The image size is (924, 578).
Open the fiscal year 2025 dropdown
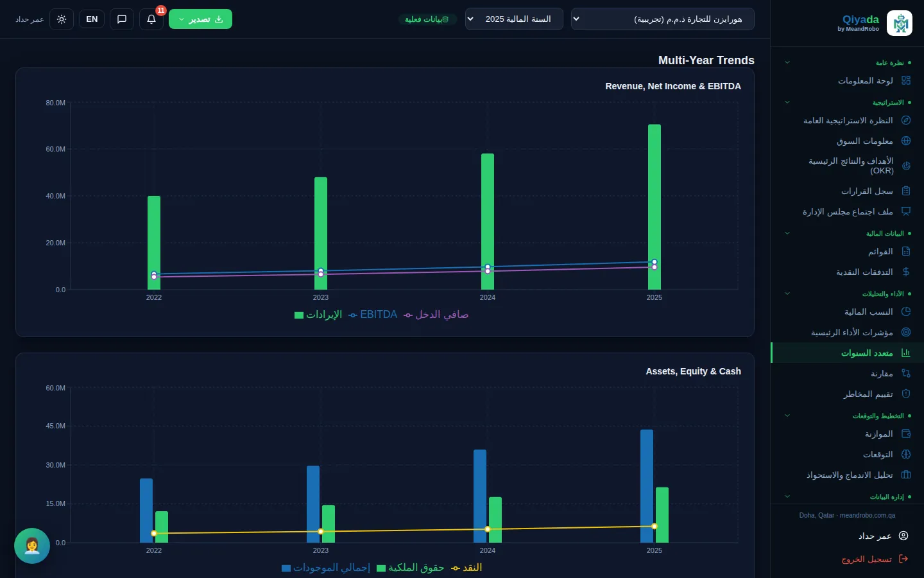tap(514, 19)
